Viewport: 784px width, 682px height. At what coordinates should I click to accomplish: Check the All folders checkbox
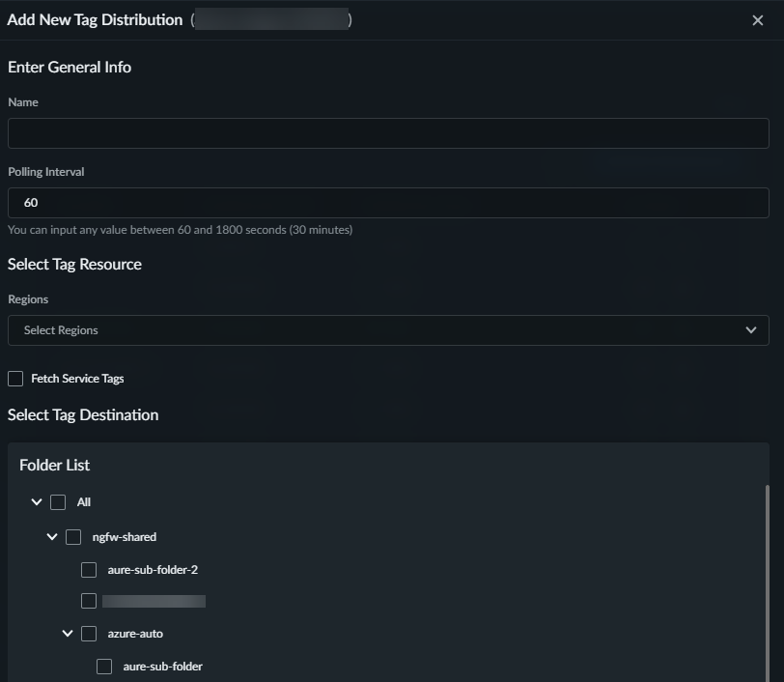(58, 502)
